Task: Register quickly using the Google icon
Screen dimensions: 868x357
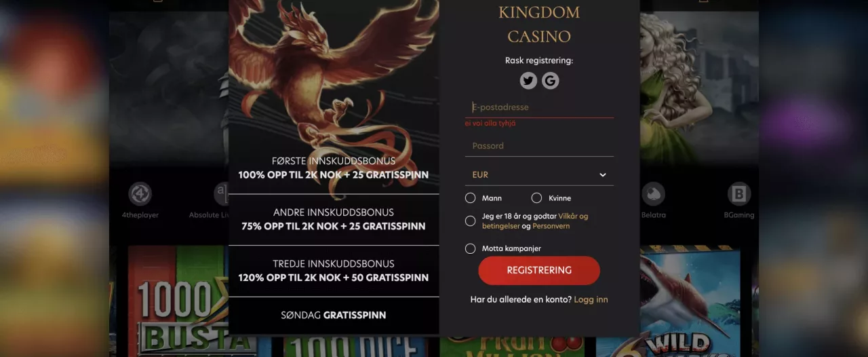Action: (x=550, y=81)
